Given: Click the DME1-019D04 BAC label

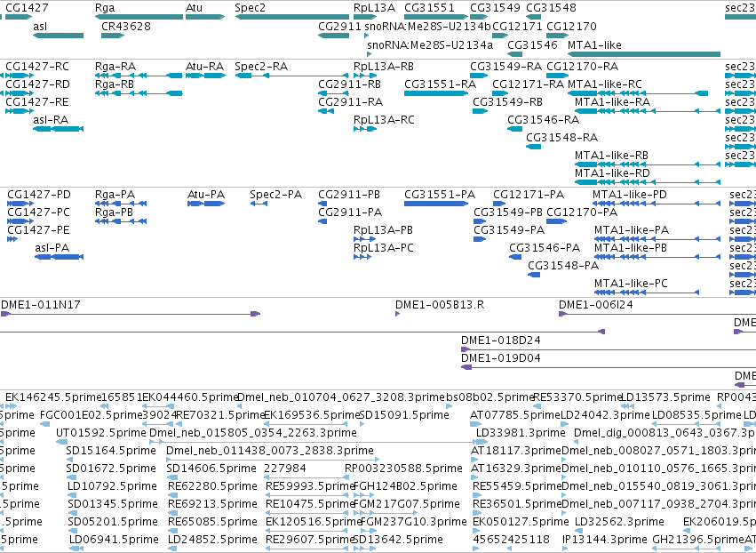Looking at the screenshot, I should coord(501,358).
